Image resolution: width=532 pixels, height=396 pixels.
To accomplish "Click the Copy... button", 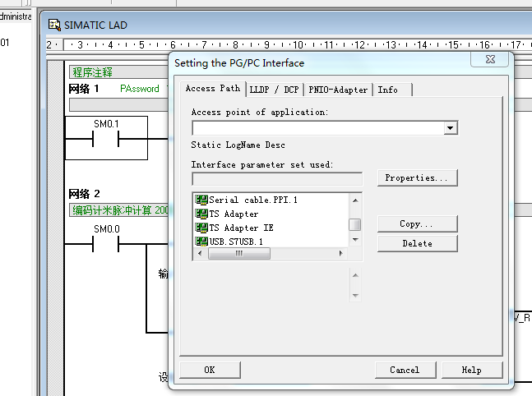I will (418, 223).
